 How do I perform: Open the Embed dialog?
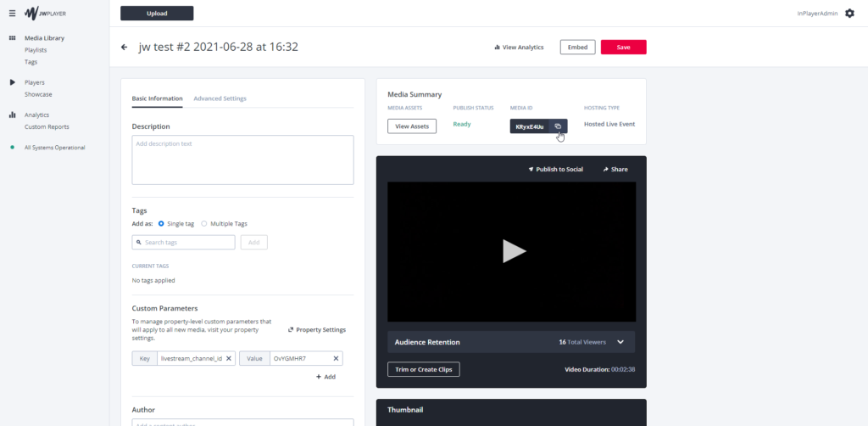(577, 48)
